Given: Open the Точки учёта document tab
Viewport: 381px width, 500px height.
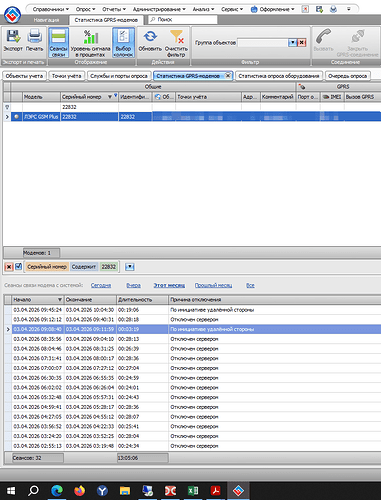Looking at the screenshot, I should [x=67, y=76].
